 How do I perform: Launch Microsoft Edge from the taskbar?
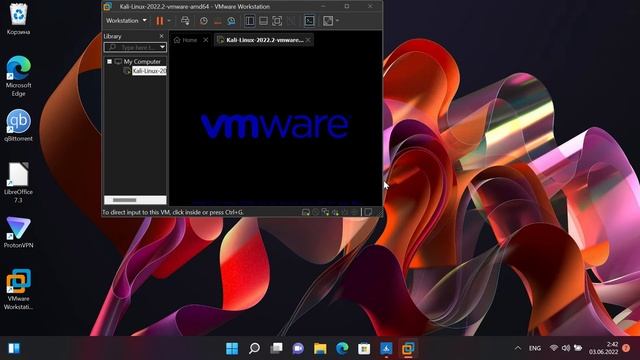coord(342,348)
